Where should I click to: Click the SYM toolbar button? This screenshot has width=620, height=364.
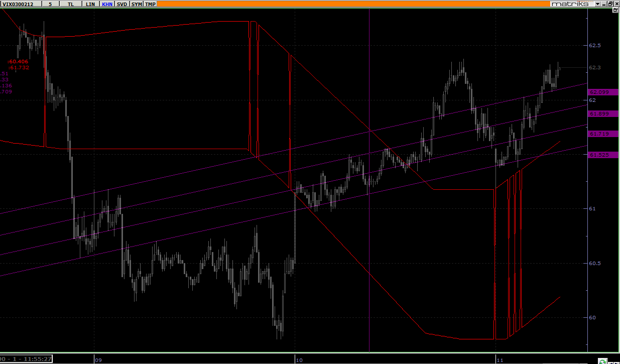(137, 4)
